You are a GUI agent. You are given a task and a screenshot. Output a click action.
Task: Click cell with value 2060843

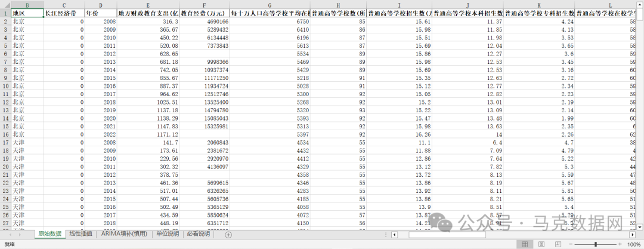(x=205, y=142)
